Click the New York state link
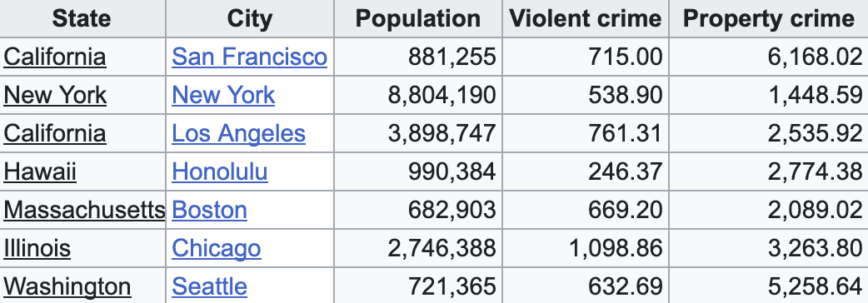Image resolution: width=868 pixels, height=303 pixels. [x=55, y=95]
